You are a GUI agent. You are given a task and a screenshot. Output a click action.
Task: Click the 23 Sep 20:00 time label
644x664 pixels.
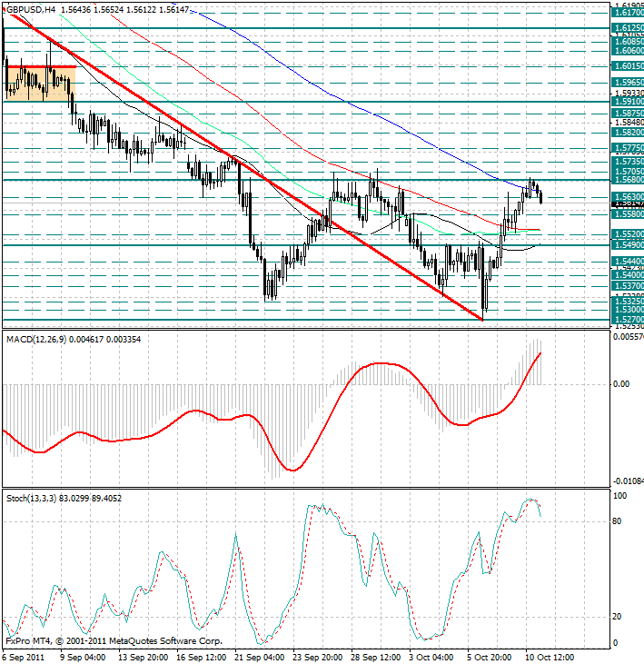pyautogui.click(x=318, y=658)
